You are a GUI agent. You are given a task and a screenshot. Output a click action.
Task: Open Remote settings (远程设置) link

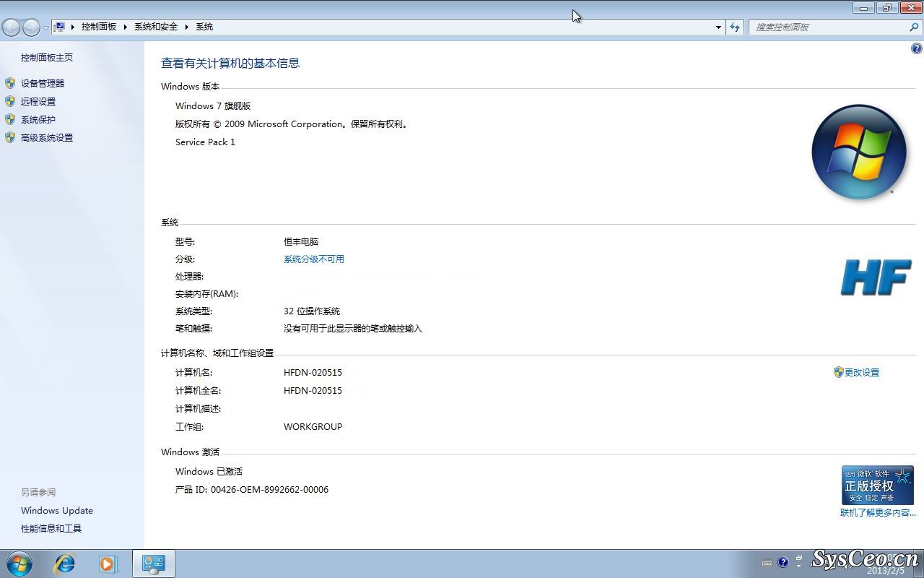[x=38, y=102]
